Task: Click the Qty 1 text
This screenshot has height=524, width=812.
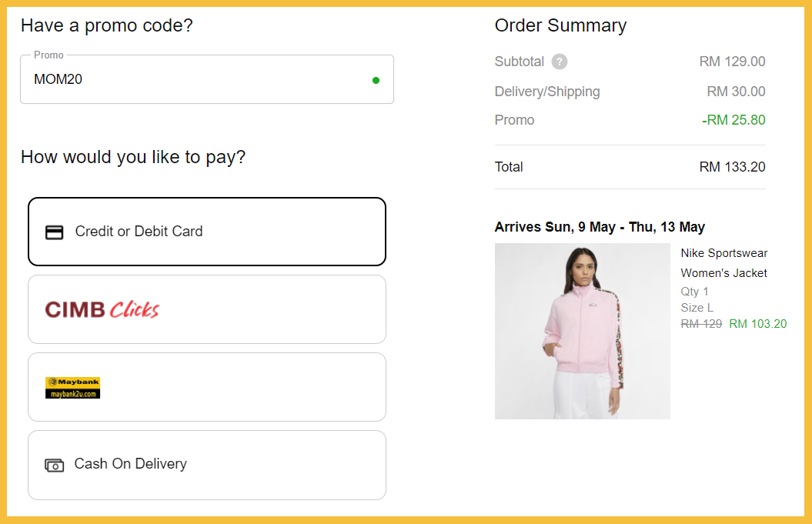Action: point(694,292)
